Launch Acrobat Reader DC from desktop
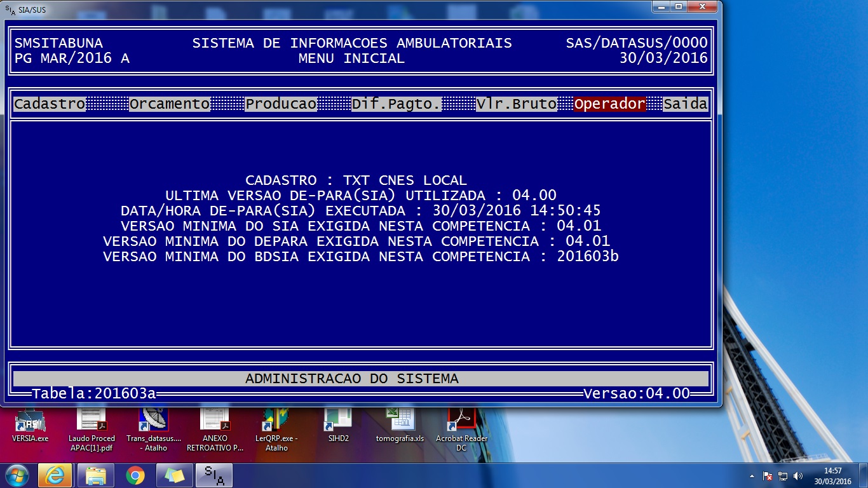The image size is (868, 488). click(461, 421)
